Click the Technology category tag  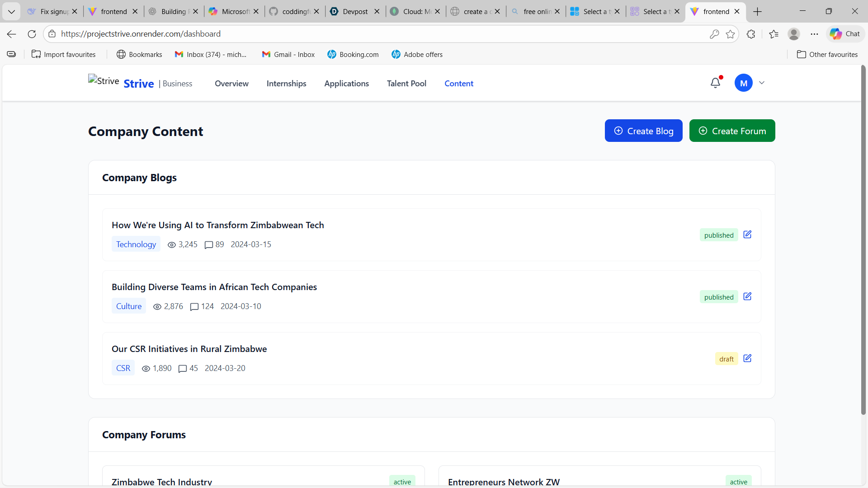[136, 244]
